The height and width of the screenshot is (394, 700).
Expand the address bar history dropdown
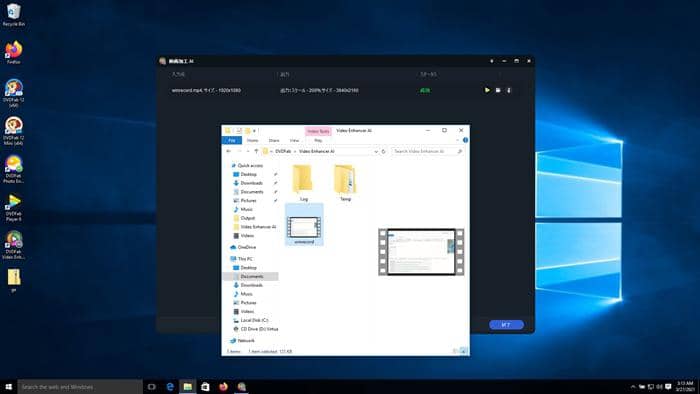(376, 151)
